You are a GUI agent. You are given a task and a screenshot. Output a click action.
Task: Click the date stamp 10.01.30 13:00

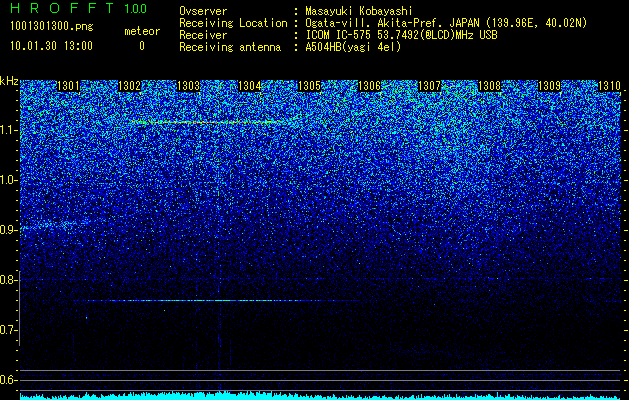(51, 46)
